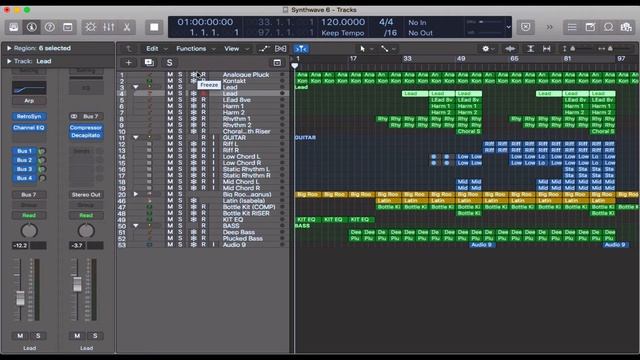Open the Note Pads button
This screenshot has height=360, width=640.
click(590, 27)
